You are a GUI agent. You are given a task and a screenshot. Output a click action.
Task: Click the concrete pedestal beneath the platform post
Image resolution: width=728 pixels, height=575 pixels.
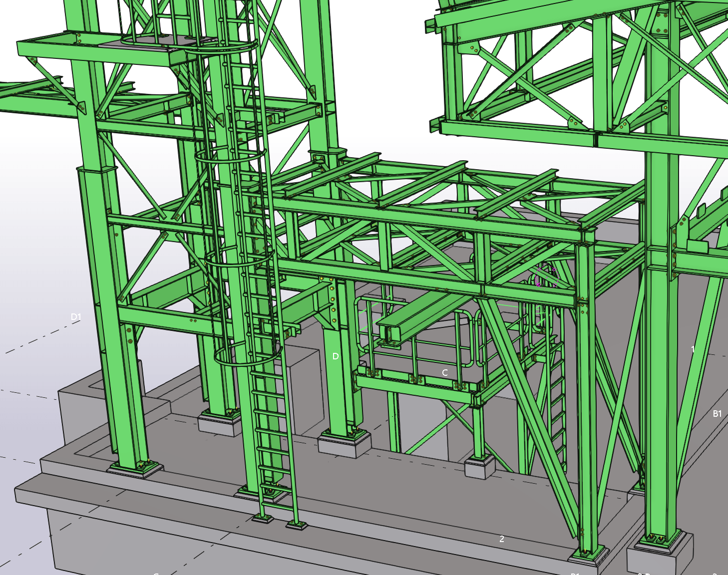[478, 468]
